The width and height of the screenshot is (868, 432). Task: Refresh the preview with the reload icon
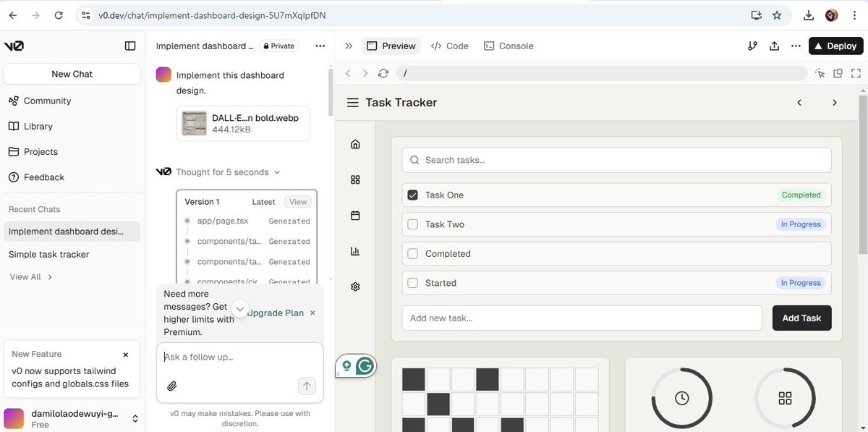[383, 73]
